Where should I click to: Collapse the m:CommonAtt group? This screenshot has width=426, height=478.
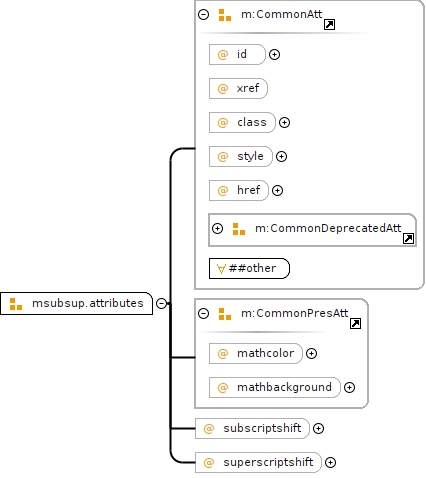coord(203,14)
